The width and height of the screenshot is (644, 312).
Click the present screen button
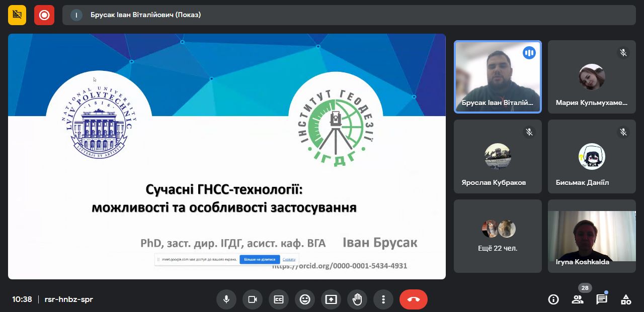(x=331, y=299)
